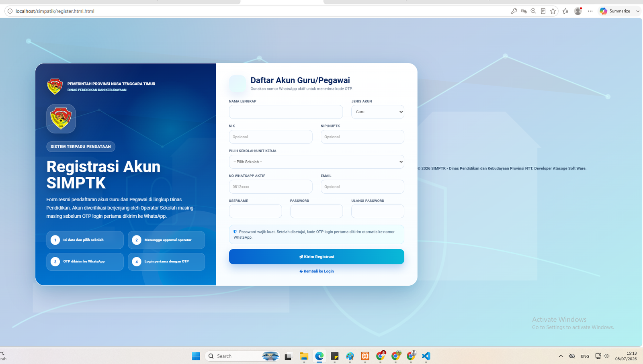This screenshot has width=643, height=364.
Task: Click step 1 Isi data dan pilih sekolah
Action: [85, 240]
